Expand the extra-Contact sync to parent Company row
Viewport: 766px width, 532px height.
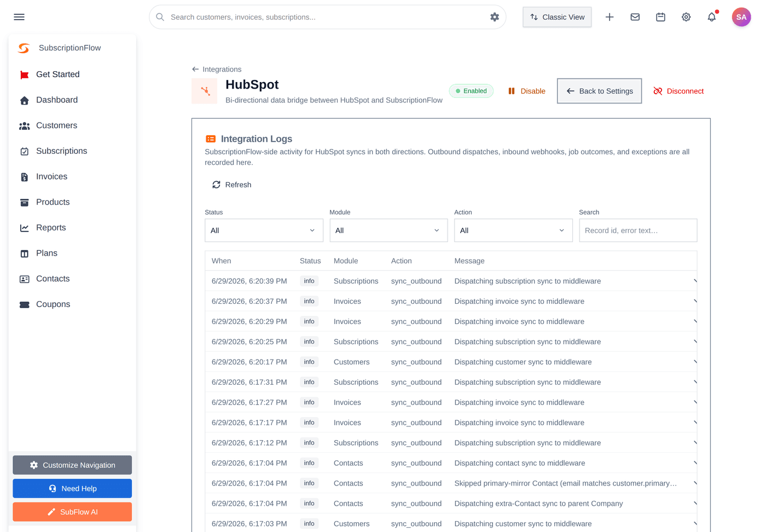pyautogui.click(x=695, y=504)
